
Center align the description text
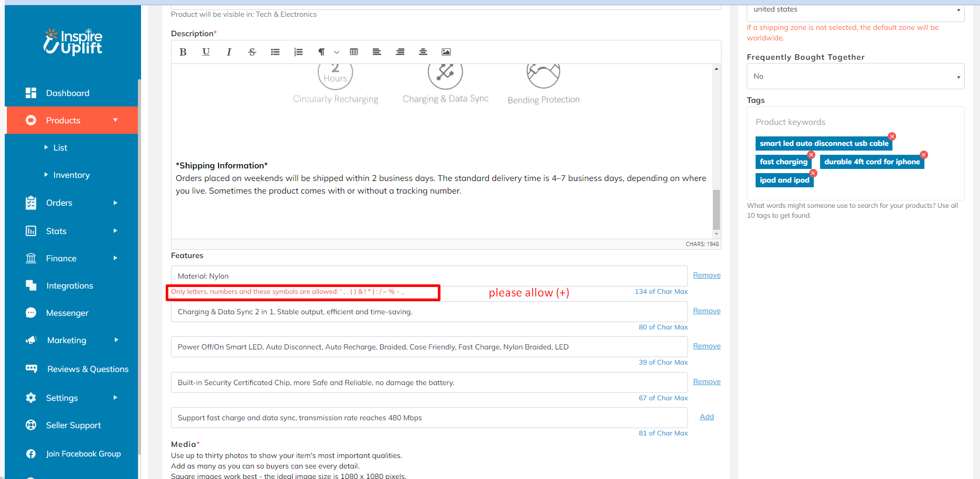click(423, 52)
